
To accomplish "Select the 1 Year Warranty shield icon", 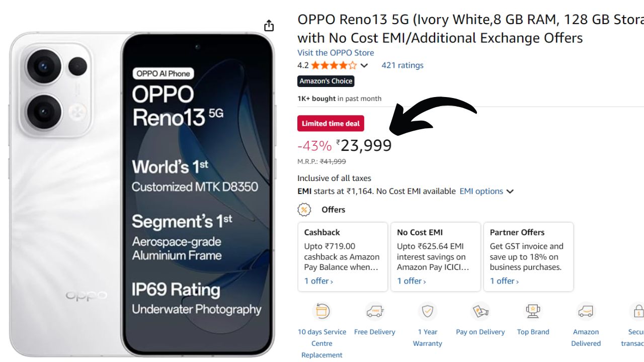I will pos(428,312).
